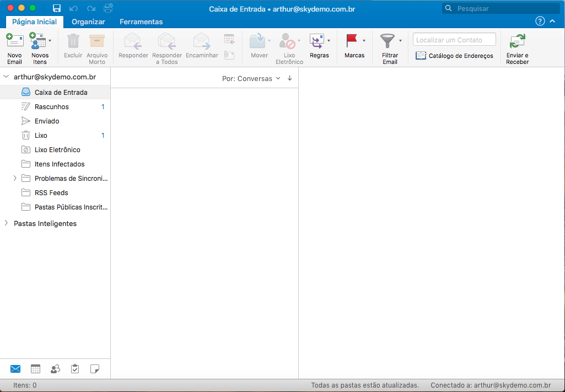The image size is (565, 392).
Task: Expand Problemas de Sincronização folder
Action: [15, 178]
